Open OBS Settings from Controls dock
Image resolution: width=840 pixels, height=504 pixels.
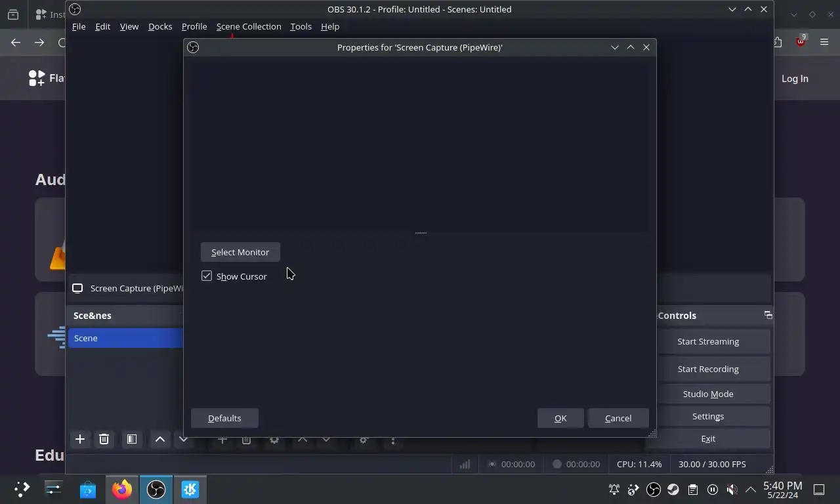(x=708, y=416)
